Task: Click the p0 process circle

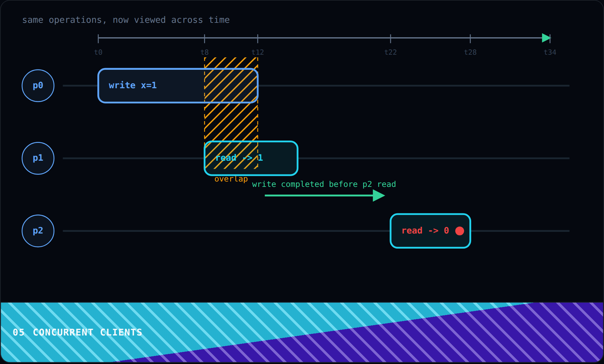Action: (38, 86)
